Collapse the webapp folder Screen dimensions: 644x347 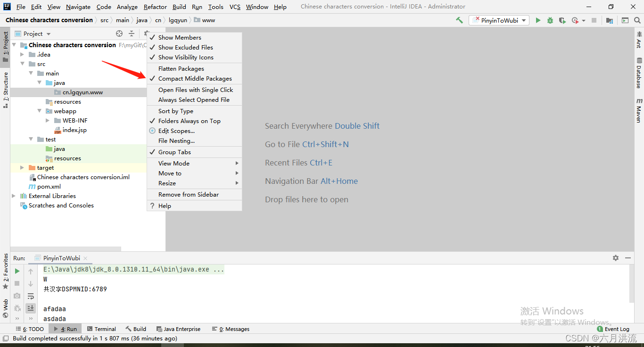40,111
